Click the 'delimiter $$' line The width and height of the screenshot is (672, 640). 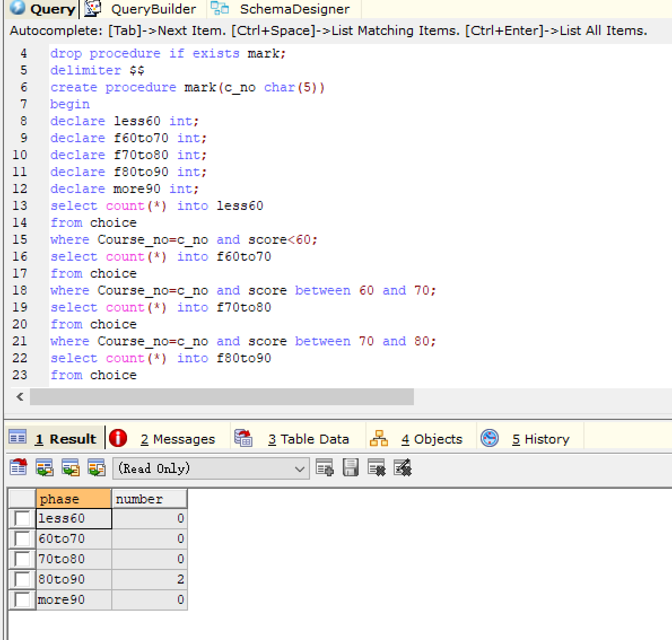97,70
